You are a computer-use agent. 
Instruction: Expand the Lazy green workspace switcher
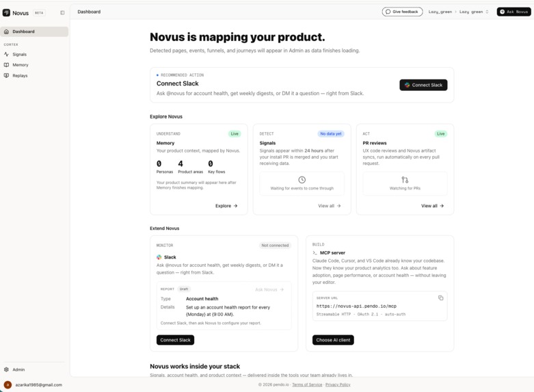coord(474,12)
